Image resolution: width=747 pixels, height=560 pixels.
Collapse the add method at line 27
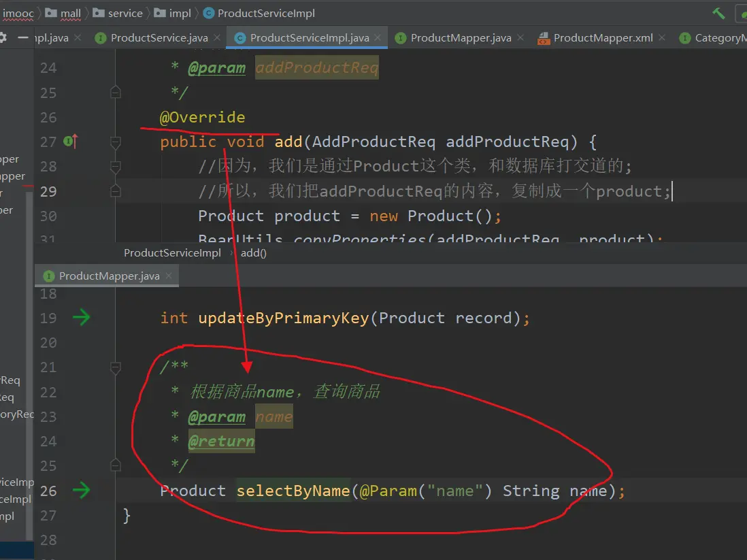coord(115,142)
